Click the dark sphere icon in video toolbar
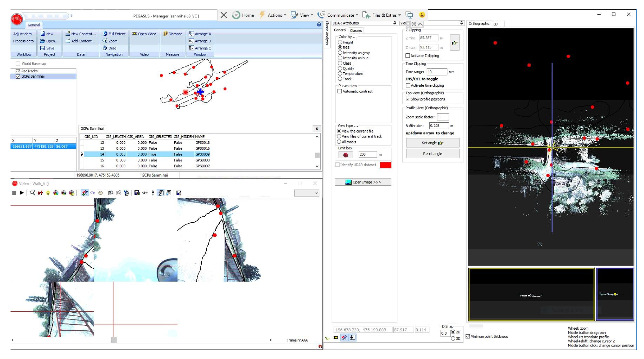Image resolution: width=644 pixels, height=359 pixels. pyautogui.click(x=64, y=193)
